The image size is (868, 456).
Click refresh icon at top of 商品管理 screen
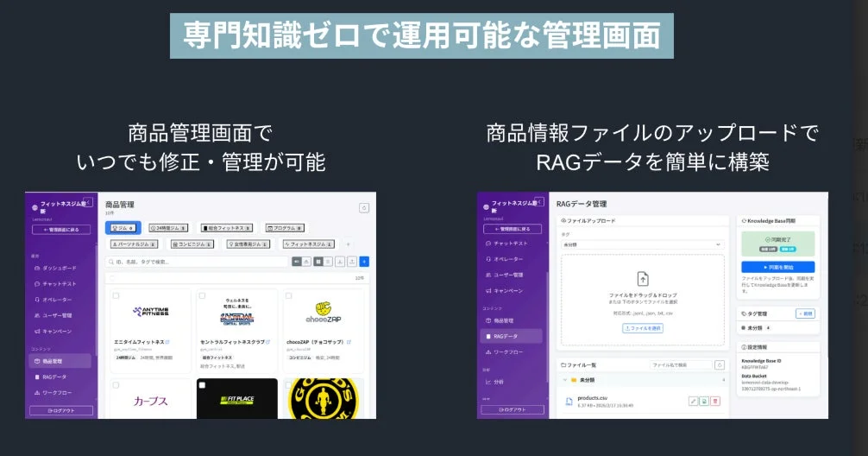tap(364, 208)
